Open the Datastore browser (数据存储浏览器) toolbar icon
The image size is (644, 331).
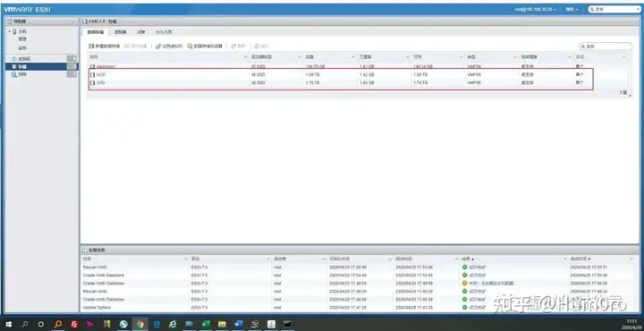pyautogui.click(x=190, y=47)
